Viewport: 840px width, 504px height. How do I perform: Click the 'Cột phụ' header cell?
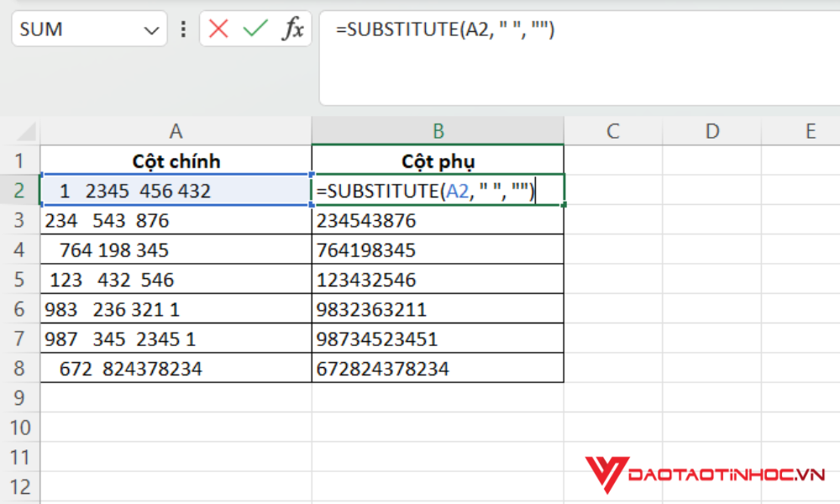(x=439, y=160)
